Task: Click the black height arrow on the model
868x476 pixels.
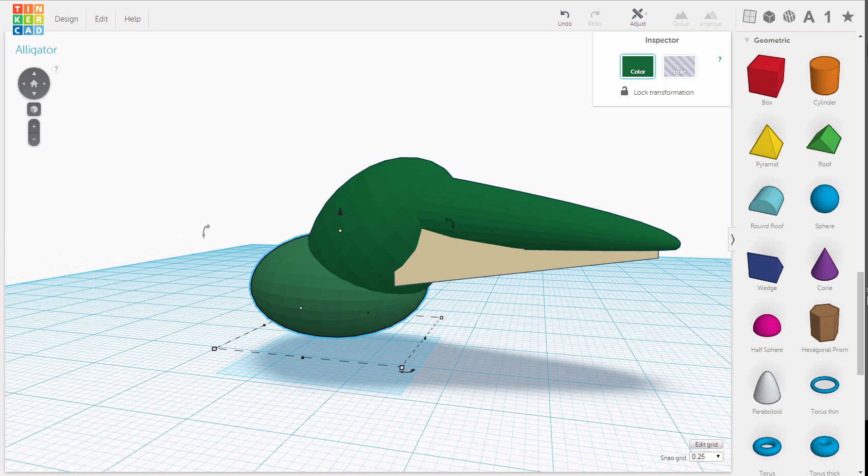Action: (x=340, y=211)
